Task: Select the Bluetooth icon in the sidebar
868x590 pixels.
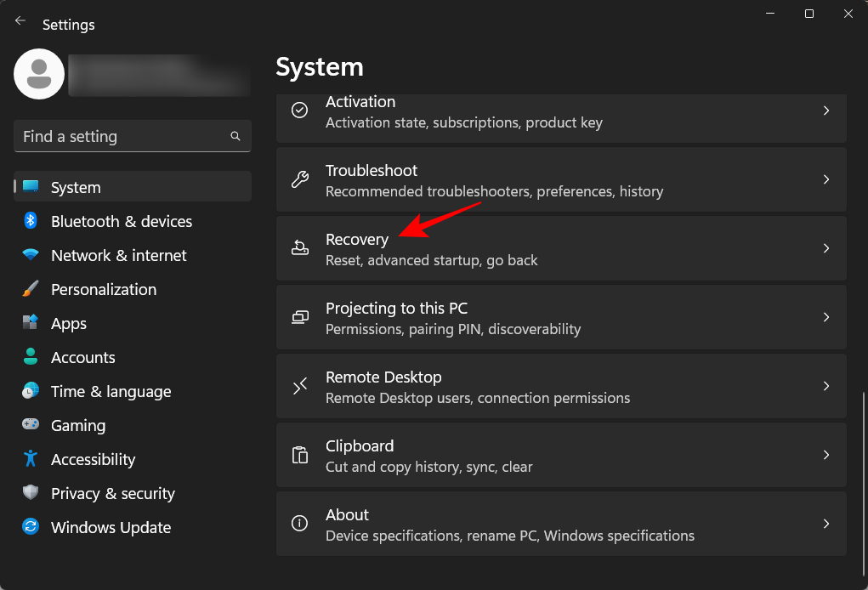Action: [30, 221]
